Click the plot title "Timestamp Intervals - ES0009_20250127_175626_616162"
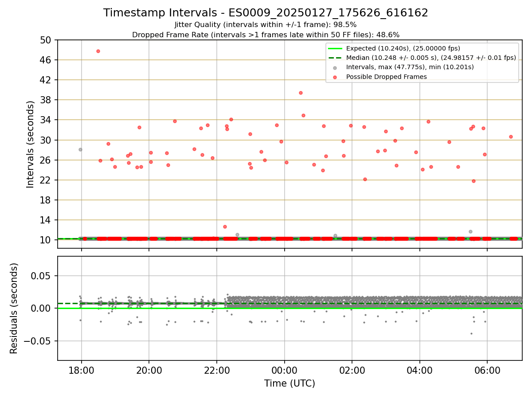Viewport: 532px width, 399px height. pos(266,13)
